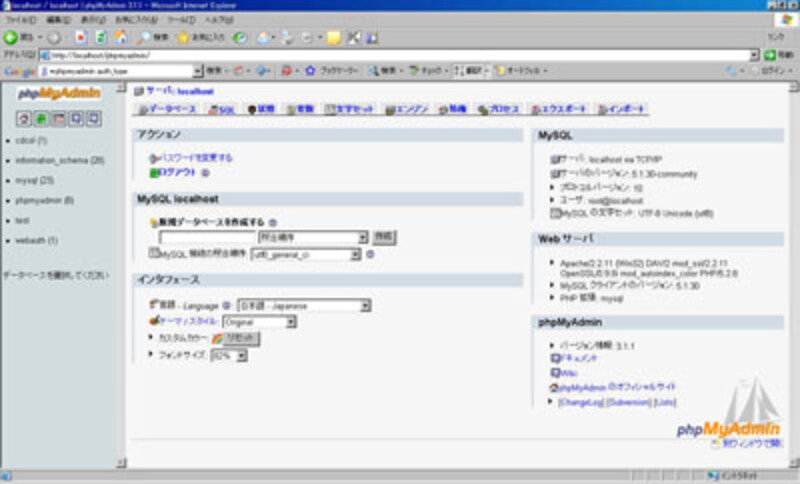The height and width of the screenshot is (484, 800).
Task: Select the phpmyadmin database in left panel
Action: click(44, 200)
